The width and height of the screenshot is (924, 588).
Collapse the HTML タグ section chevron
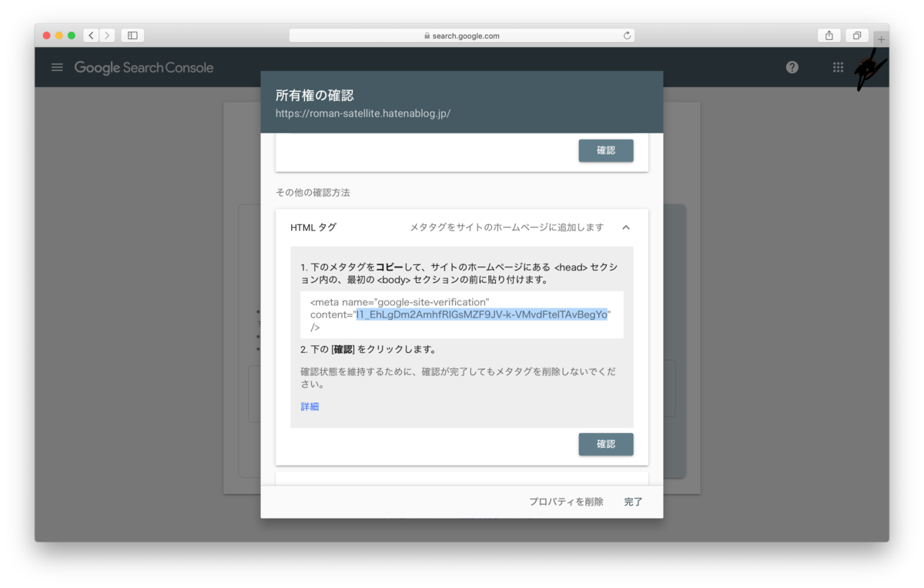(626, 227)
